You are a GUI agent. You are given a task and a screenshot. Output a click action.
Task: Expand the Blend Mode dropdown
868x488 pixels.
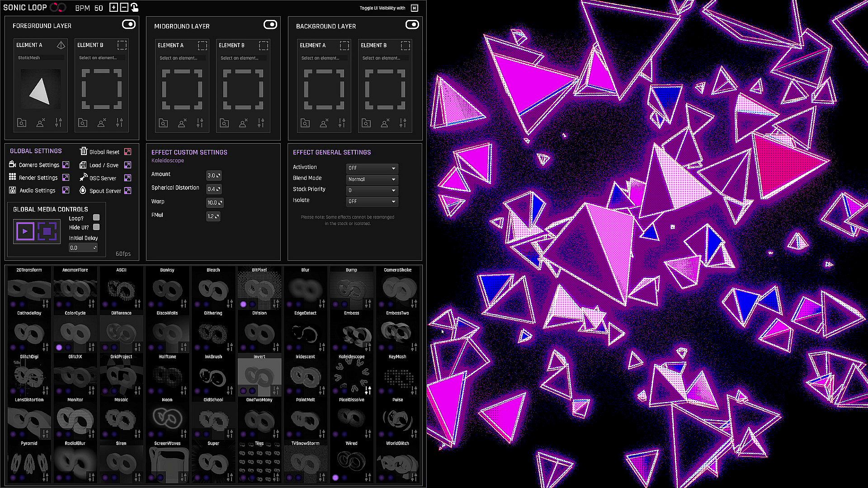click(372, 179)
